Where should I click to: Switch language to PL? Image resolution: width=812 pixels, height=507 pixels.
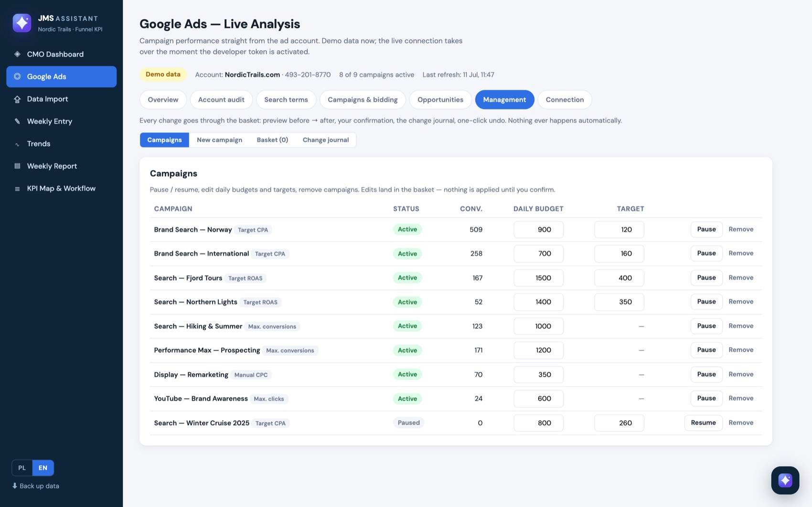(22, 468)
